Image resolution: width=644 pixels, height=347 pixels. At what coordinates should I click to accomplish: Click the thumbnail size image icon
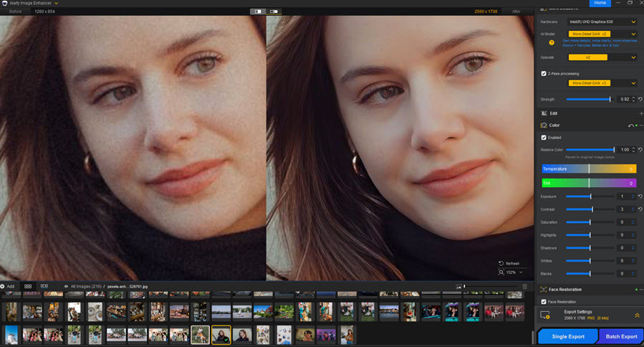point(458,287)
